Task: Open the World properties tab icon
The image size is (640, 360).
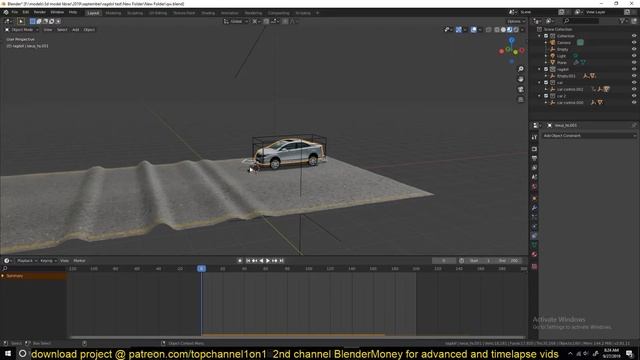Action: pyautogui.click(x=534, y=187)
